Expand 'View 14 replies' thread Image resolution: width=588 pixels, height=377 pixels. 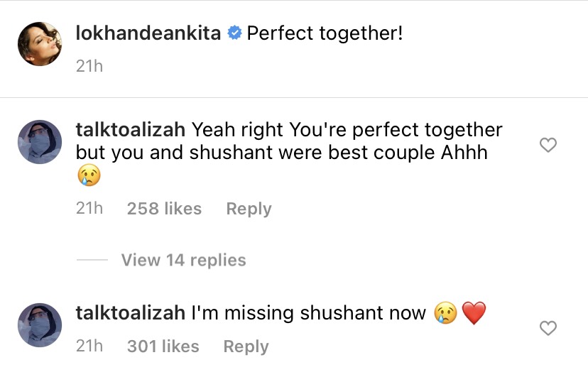[x=183, y=260]
